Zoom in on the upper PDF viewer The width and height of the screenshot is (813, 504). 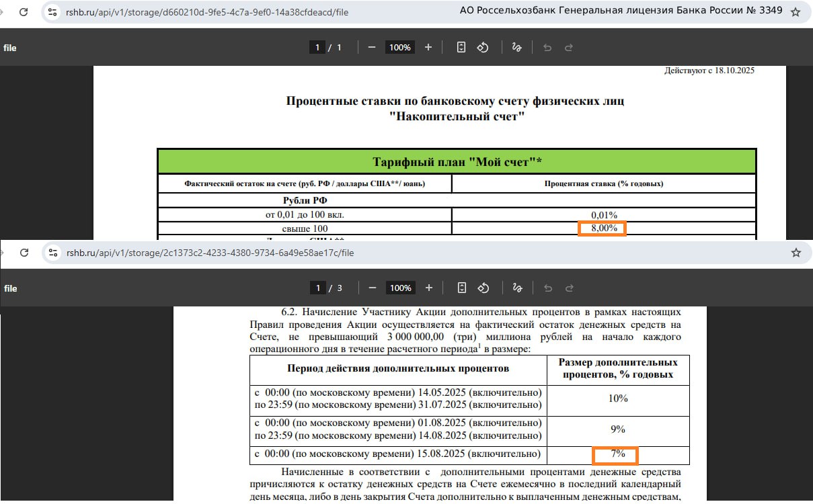click(428, 47)
